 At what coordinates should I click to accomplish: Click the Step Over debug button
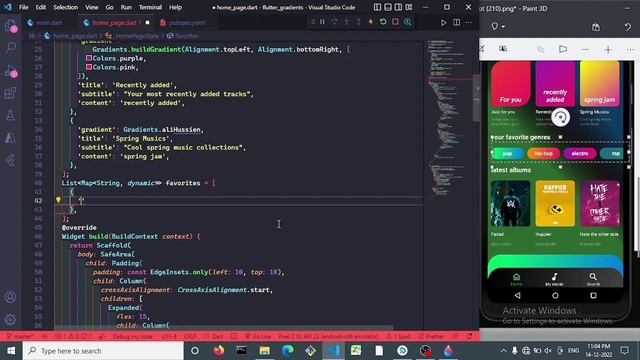coord(334,22)
